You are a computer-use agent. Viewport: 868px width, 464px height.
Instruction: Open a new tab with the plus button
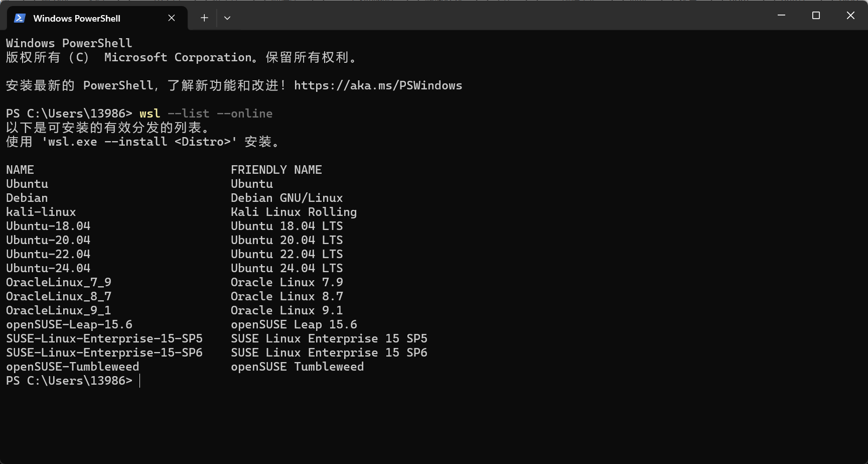click(204, 18)
